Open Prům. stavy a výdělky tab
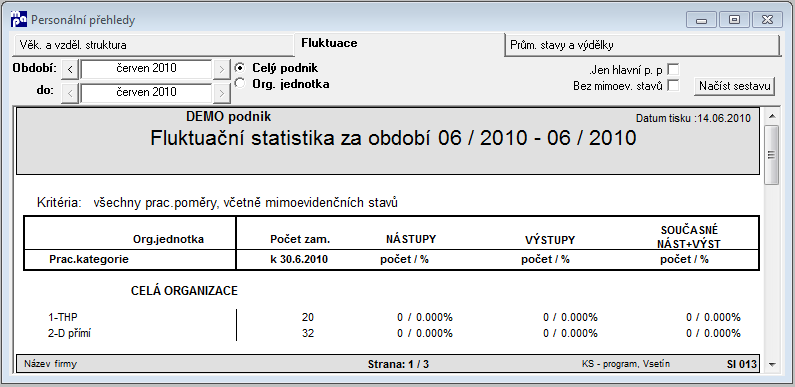This screenshot has width=795, height=387. (x=642, y=45)
